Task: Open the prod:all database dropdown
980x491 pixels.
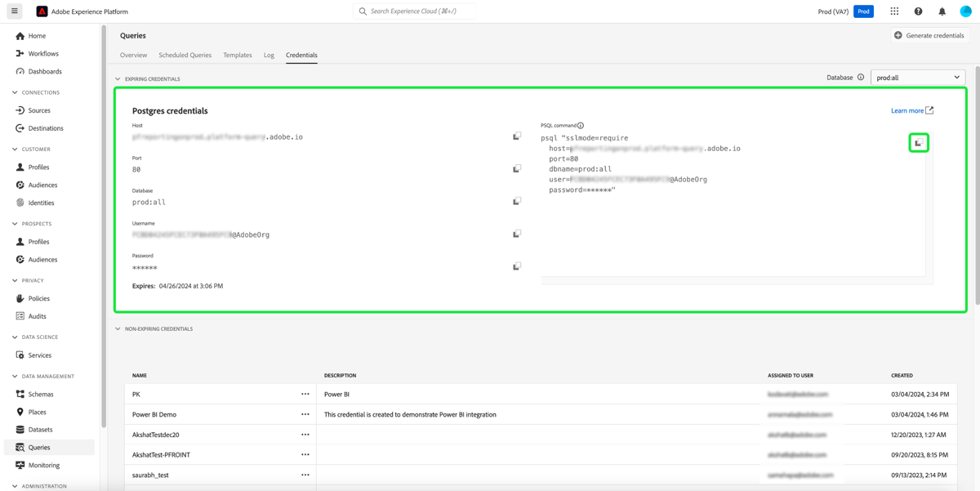Action: click(x=916, y=77)
